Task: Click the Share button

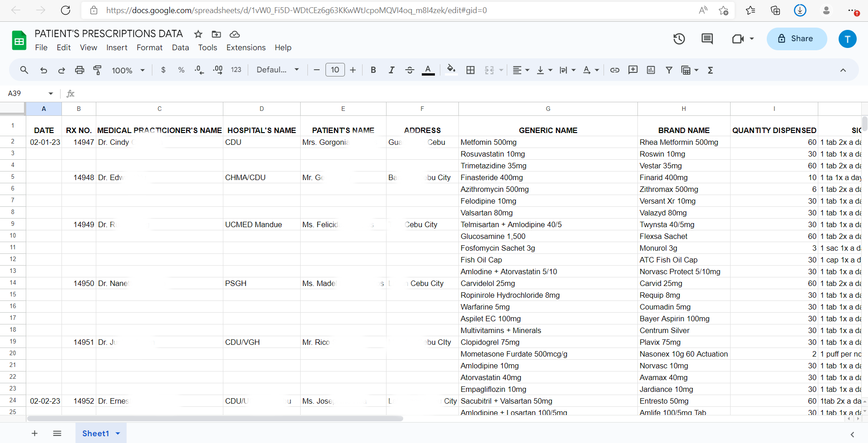Action: pos(797,39)
